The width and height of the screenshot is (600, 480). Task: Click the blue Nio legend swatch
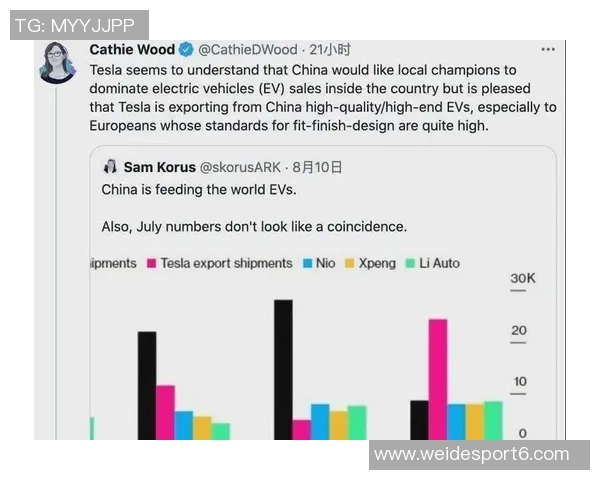click(310, 263)
